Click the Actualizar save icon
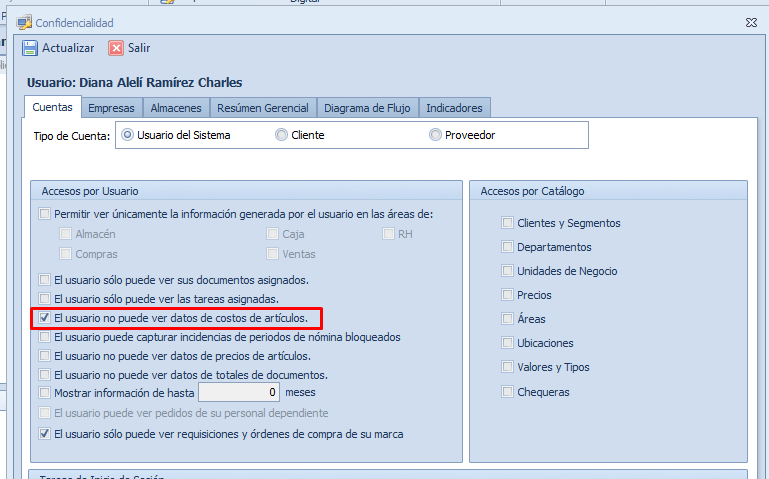 pyautogui.click(x=30, y=48)
